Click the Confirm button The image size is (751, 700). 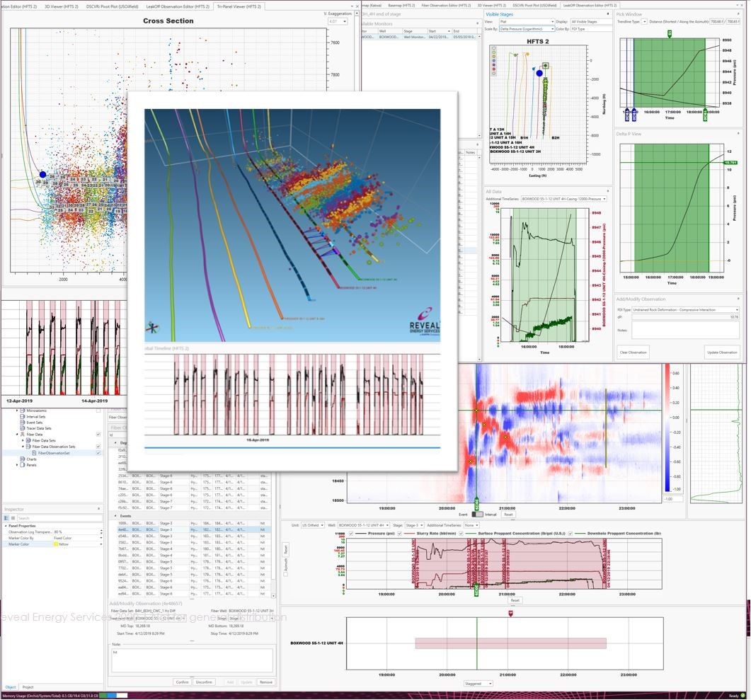pos(183,682)
